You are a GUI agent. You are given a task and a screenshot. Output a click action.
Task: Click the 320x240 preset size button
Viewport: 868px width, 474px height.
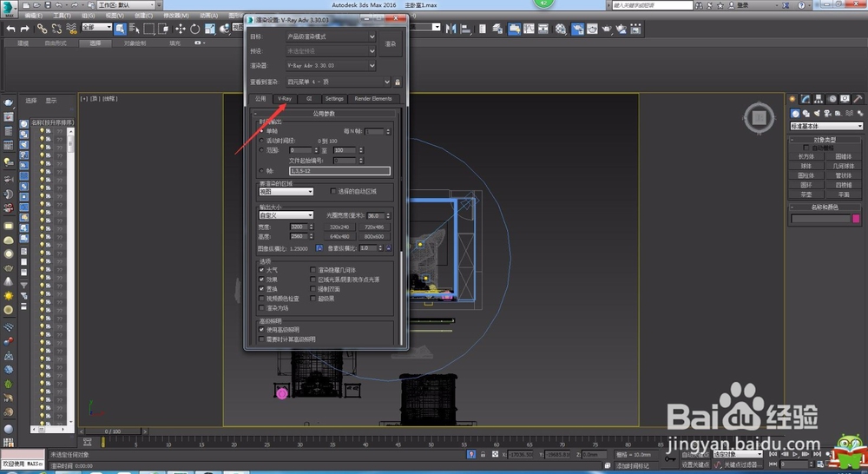click(339, 227)
